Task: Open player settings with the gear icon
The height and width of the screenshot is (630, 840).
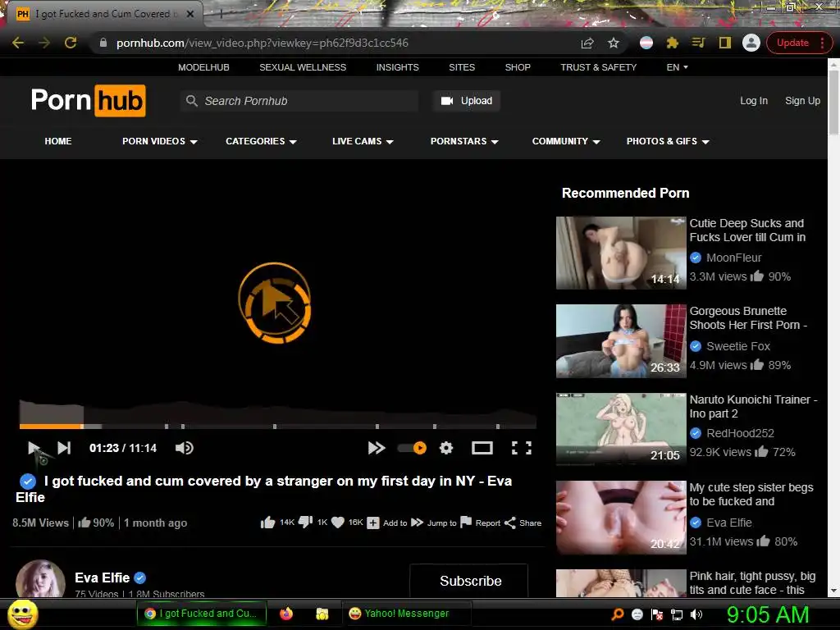Action: click(x=446, y=448)
